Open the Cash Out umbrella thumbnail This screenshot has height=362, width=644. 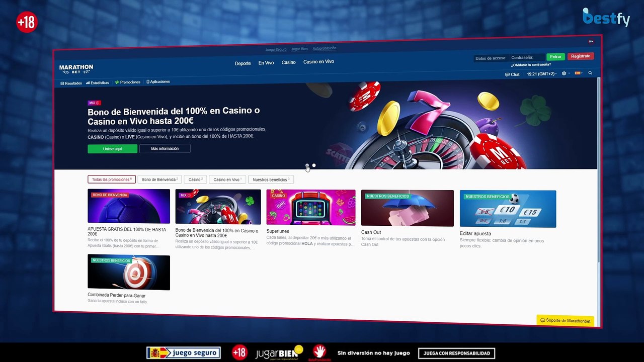[408, 208]
